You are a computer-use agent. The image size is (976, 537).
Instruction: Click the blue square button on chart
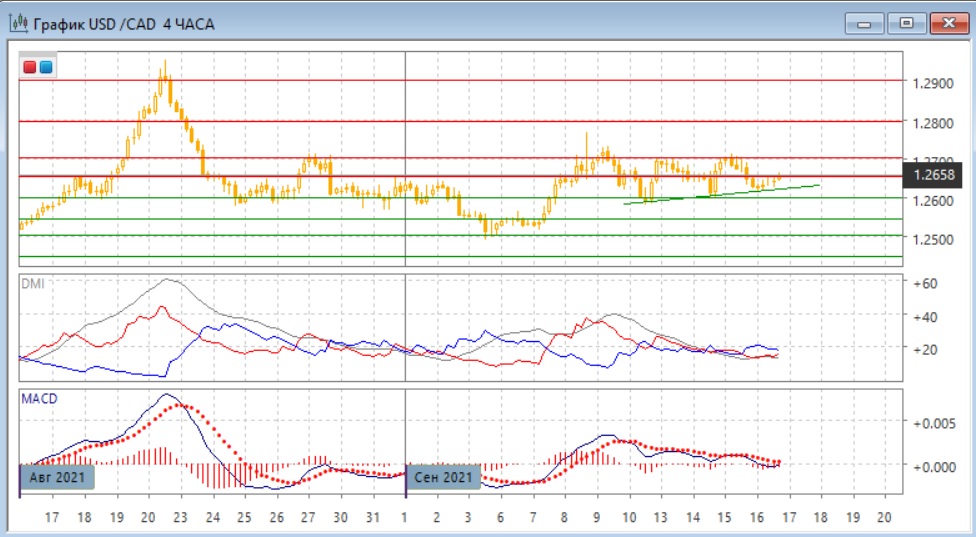click(46, 67)
